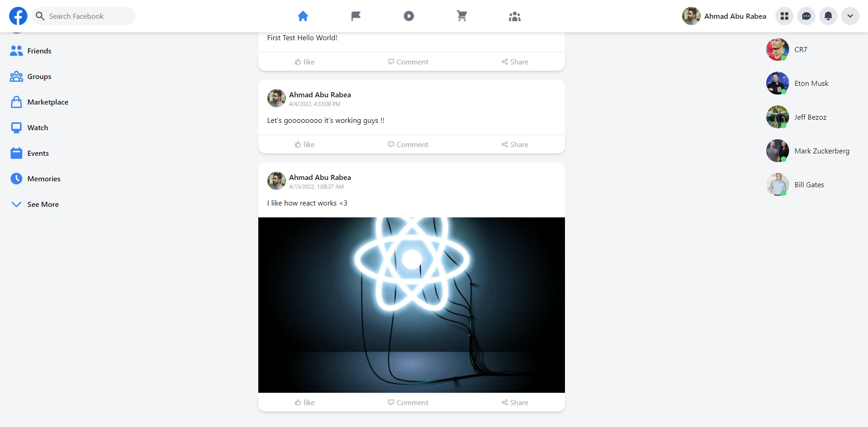
Task: Like the 'Let's goooooooo' post
Action: point(304,144)
